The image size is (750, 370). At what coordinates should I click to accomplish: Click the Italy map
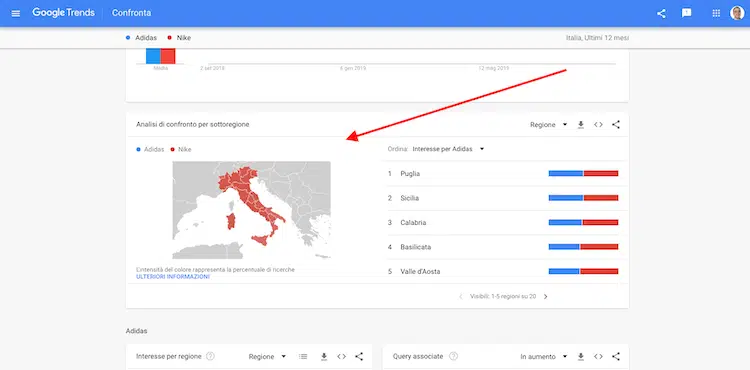pos(252,210)
